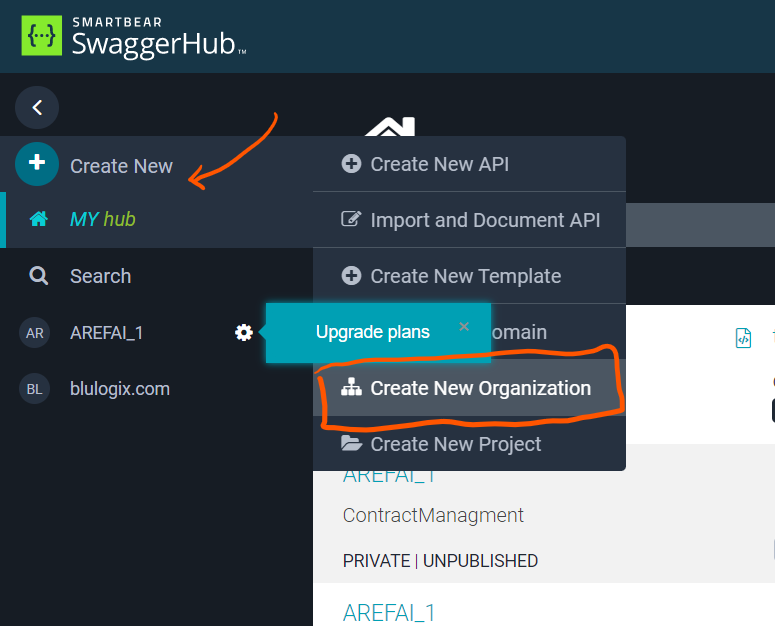Click the SwaggerHub logo

[133, 35]
